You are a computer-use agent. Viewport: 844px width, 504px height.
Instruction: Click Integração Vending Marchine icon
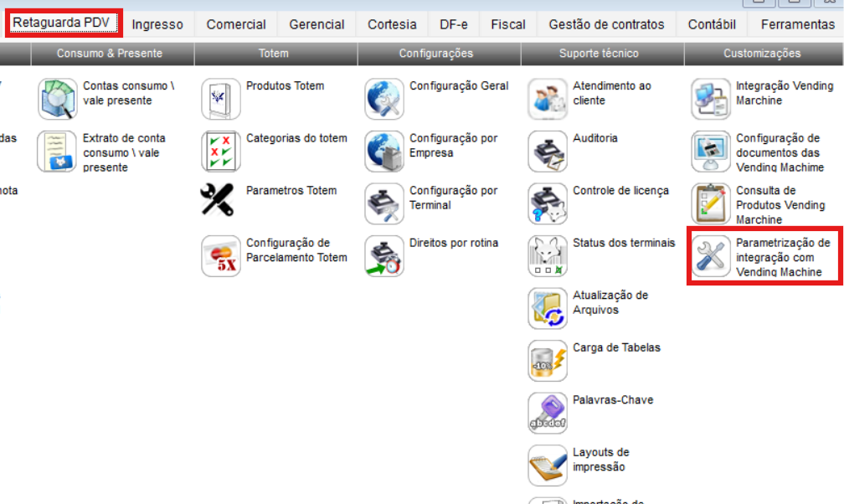(711, 99)
